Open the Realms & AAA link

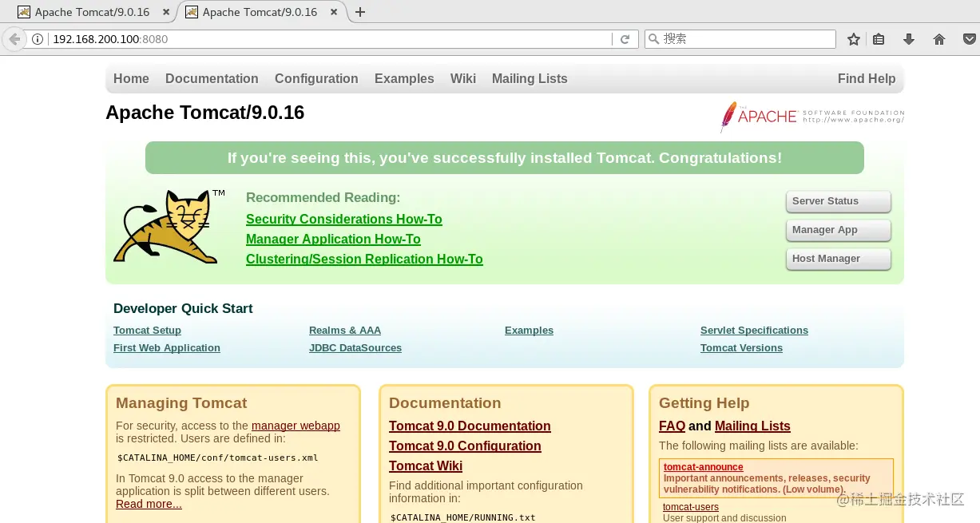[345, 331]
